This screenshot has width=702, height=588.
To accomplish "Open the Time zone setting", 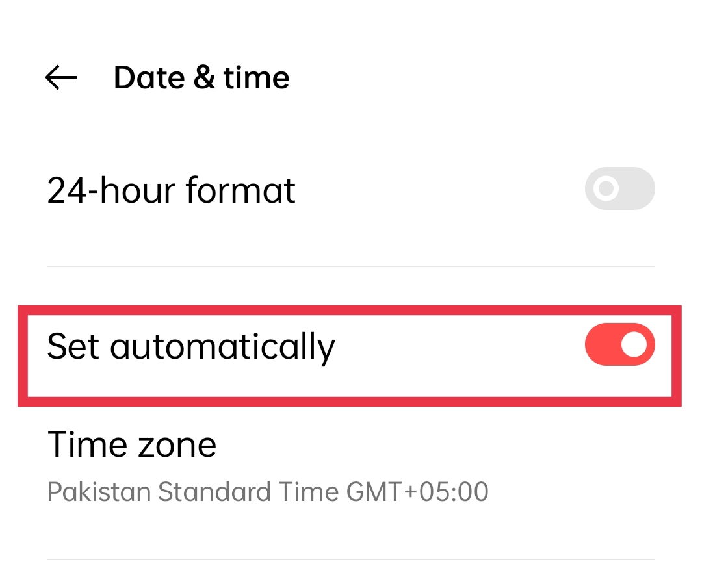I will coord(350,468).
